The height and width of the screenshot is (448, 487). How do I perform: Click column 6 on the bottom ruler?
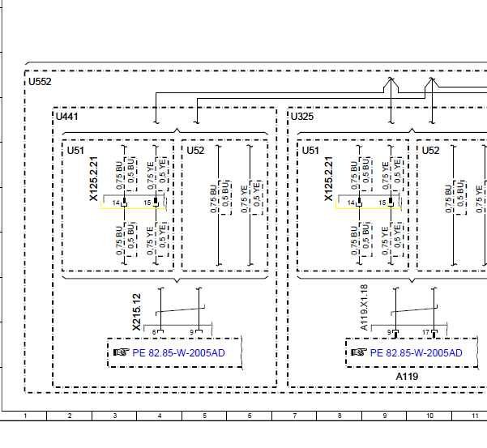(250, 416)
